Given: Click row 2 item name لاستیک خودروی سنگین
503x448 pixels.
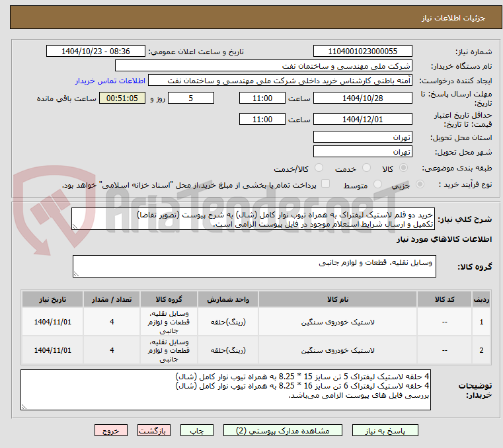Looking at the screenshot, I should pyautogui.click(x=338, y=350).
